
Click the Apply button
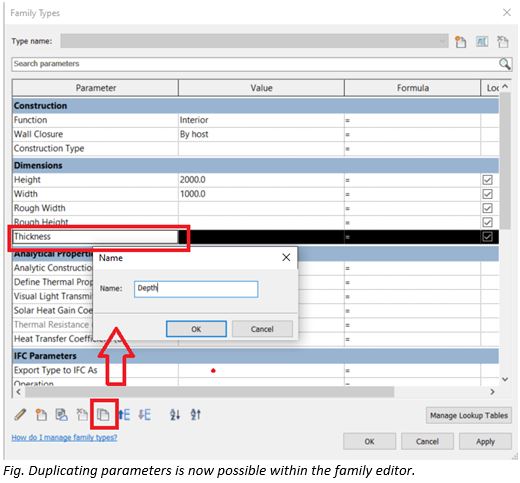tap(485, 441)
